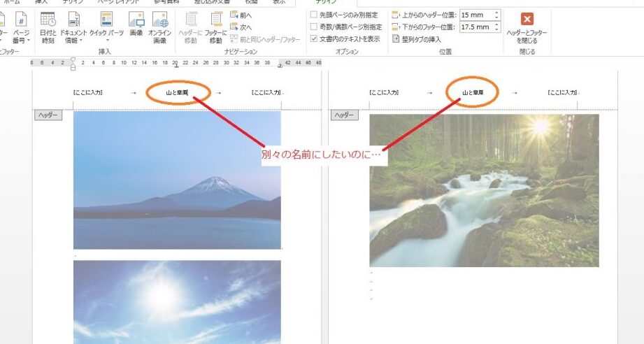Close header and footer with red X
Viewport: 644px width, 344px height.
coord(527,19)
